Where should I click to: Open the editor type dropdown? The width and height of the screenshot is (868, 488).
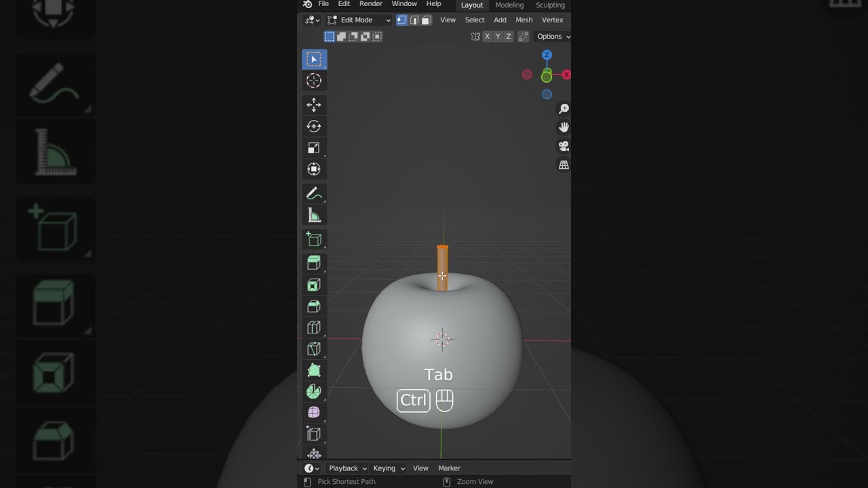click(x=312, y=20)
